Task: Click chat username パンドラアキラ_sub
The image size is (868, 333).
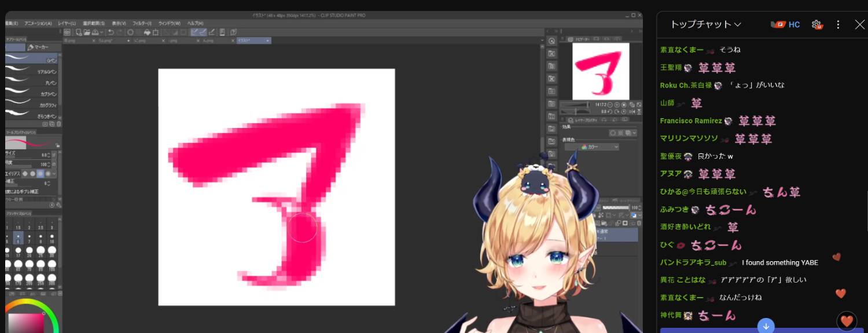Action: 693,262
